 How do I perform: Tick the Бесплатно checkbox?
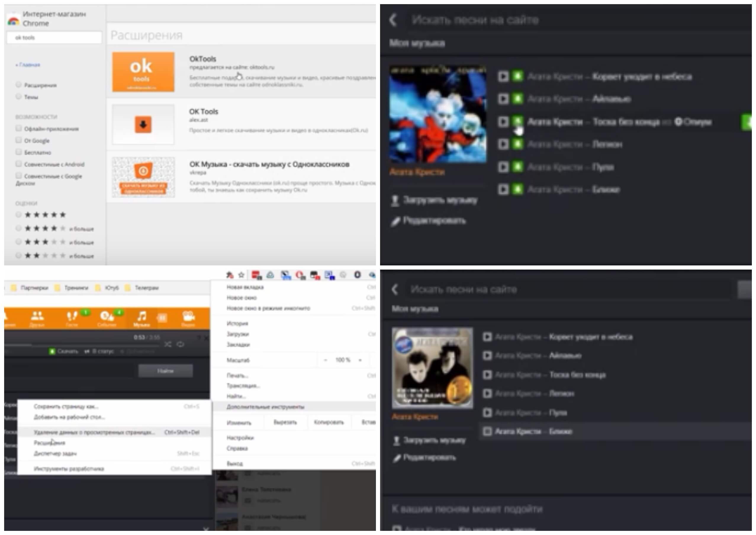pos(18,152)
